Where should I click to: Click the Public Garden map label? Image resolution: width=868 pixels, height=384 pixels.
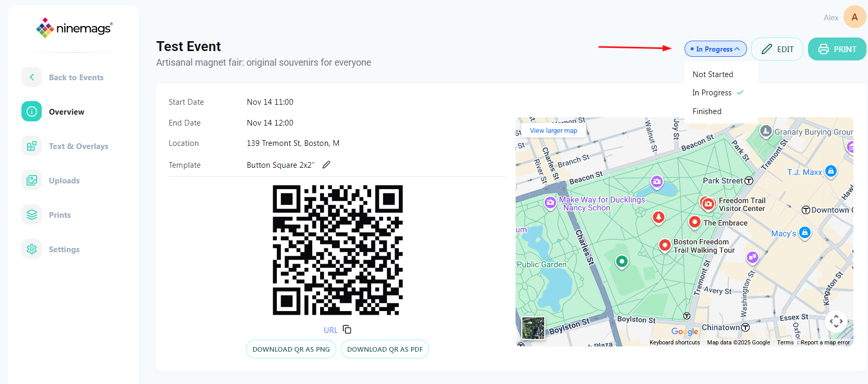542,265
